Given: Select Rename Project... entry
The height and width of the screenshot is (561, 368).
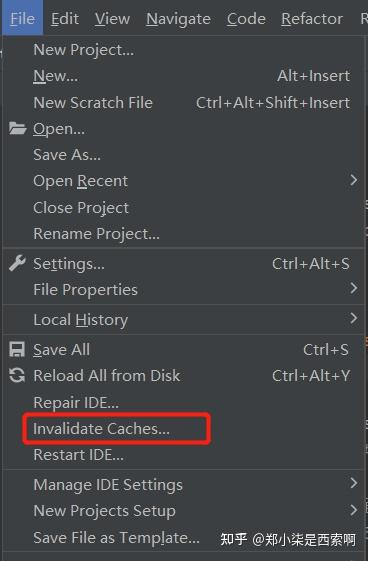Looking at the screenshot, I should pos(97,234).
